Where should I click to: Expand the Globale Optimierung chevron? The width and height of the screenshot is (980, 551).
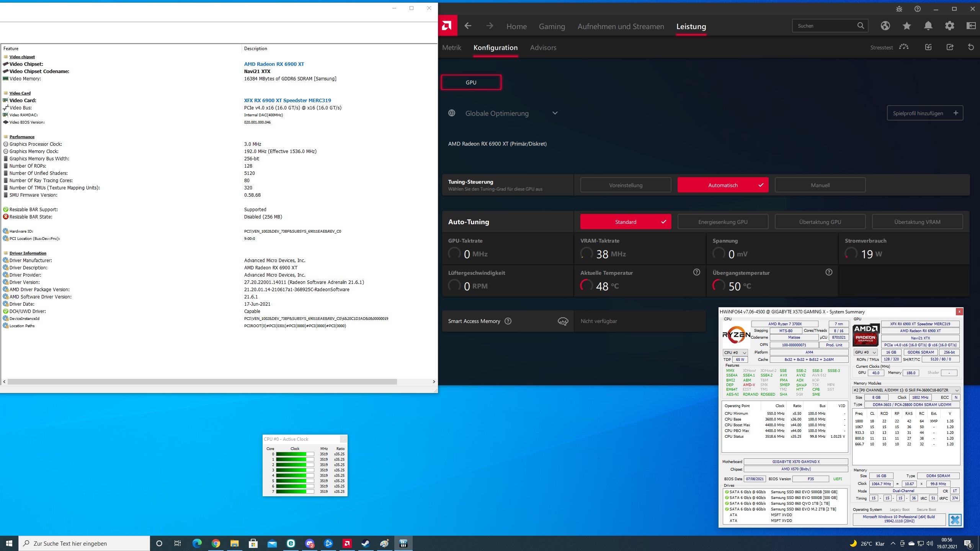555,113
